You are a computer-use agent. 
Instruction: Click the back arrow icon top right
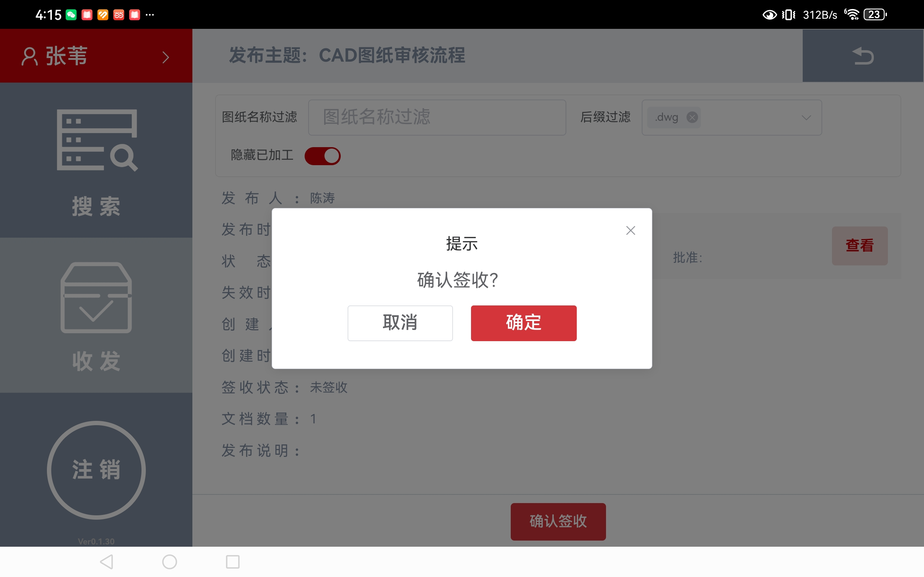click(863, 56)
